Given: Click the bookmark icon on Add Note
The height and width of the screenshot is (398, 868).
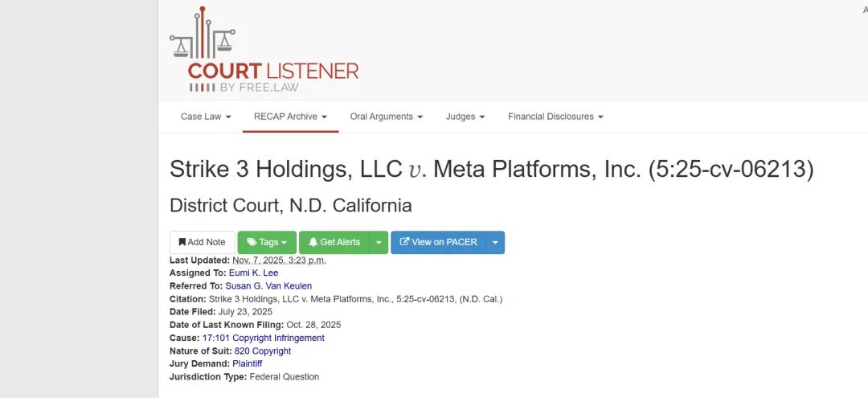Looking at the screenshot, I should pyautogui.click(x=182, y=242).
